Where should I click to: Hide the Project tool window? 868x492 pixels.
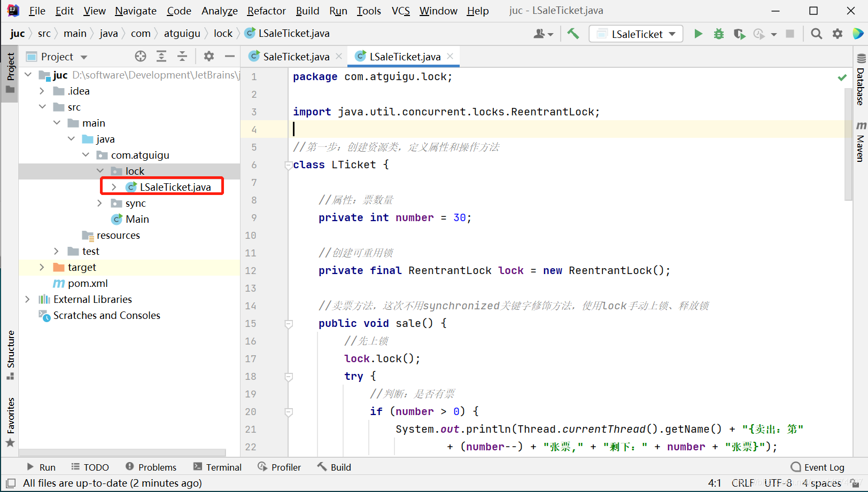click(x=230, y=56)
